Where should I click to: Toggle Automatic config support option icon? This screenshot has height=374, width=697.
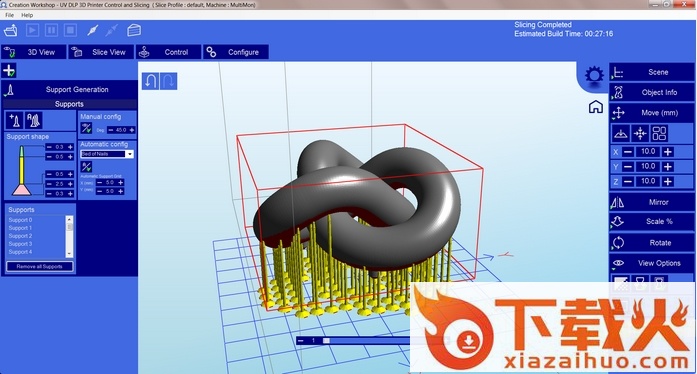coord(86,167)
